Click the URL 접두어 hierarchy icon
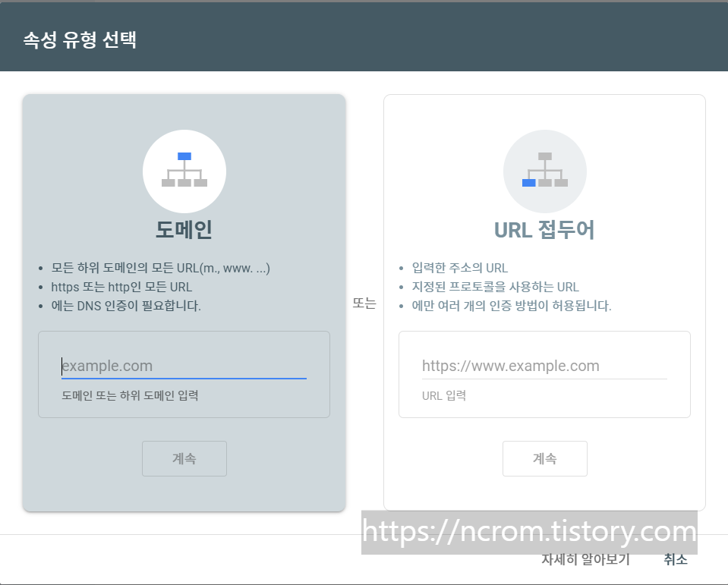The height and width of the screenshot is (585, 728). tap(544, 171)
